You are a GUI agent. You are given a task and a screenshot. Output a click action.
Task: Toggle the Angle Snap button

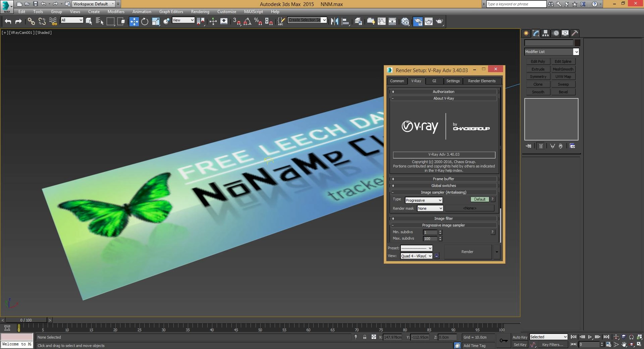tap(247, 21)
